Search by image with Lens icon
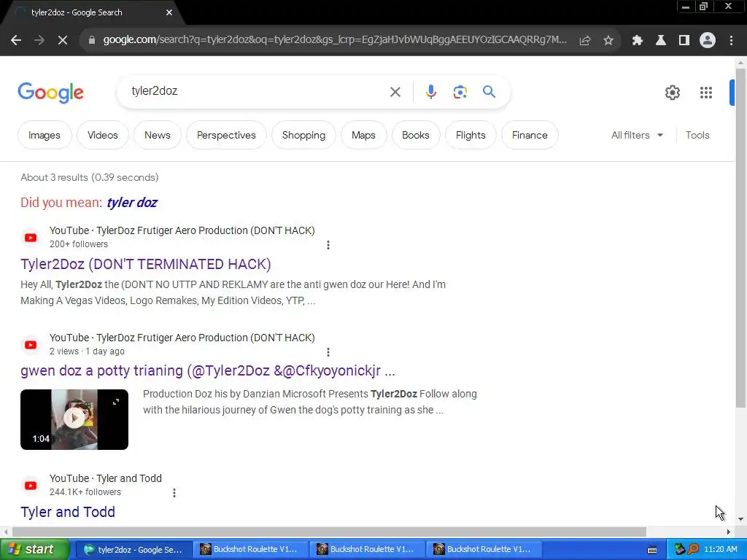The height and width of the screenshot is (560, 747). click(460, 92)
